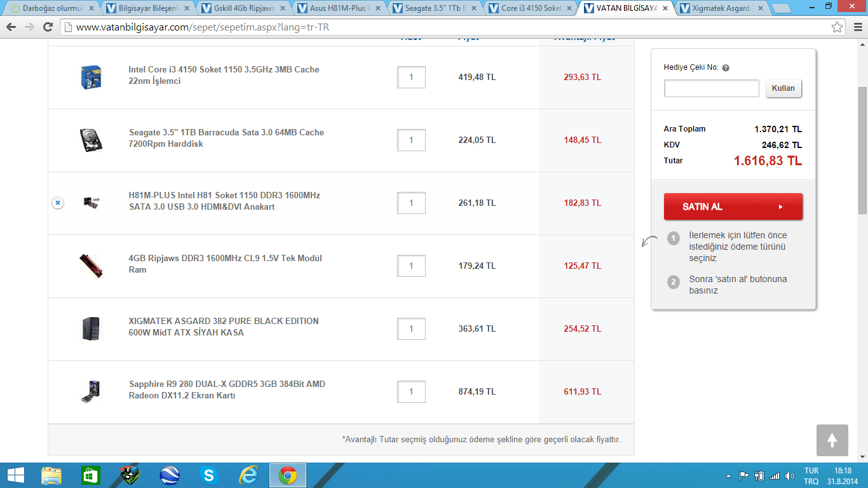Click the Chrome icon in the taskbar
This screenshot has width=868, height=488.
(x=288, y=475)
